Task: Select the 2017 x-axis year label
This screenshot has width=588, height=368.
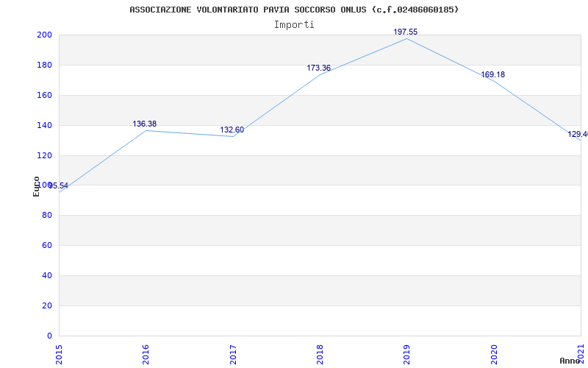Action: pyautogui.click(x=233, y=354)
